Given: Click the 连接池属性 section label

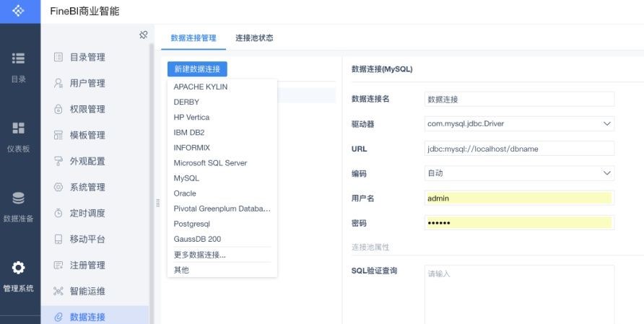Looking at the screenshot, I should [x=370, y=248].
